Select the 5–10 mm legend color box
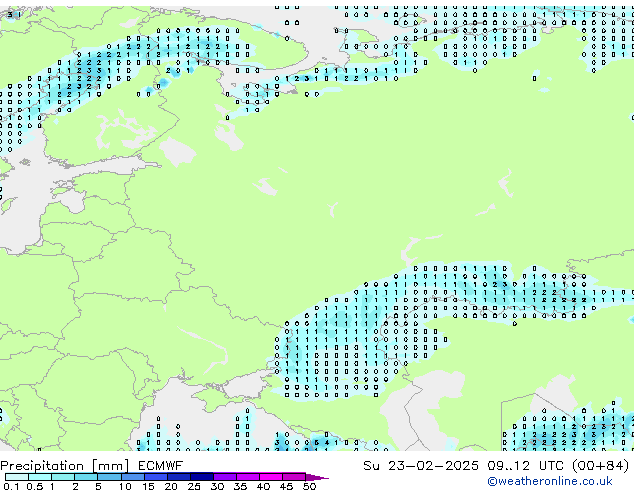This screenshot has width=634, height=490. coord(109,477)
